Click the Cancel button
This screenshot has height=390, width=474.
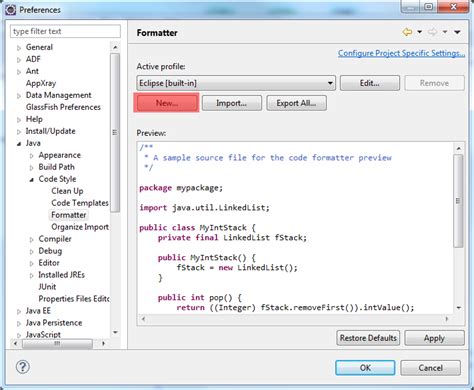[x=431, y=368]
